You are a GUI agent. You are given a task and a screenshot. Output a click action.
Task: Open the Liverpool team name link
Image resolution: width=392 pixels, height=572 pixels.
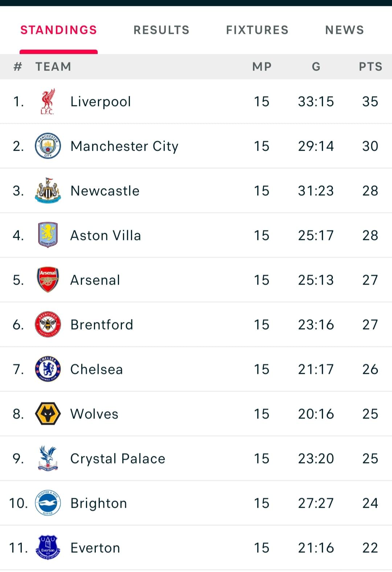(x=101, y=102)
